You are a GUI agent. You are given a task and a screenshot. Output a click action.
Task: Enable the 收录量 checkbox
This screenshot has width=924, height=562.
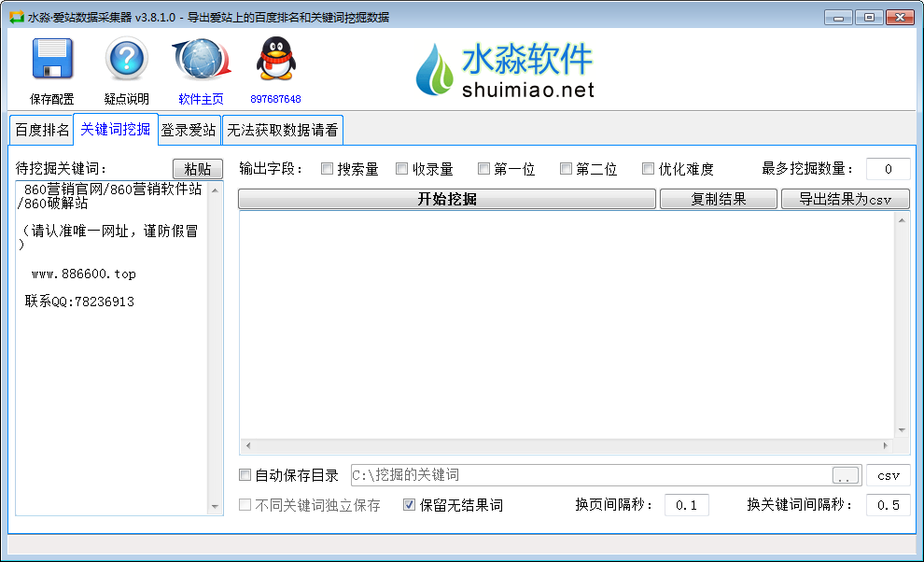coord(402,169)
